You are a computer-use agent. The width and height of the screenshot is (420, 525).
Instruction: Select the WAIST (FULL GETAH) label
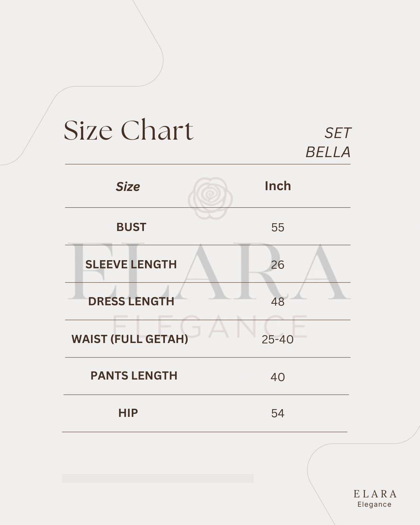point(129,339)
